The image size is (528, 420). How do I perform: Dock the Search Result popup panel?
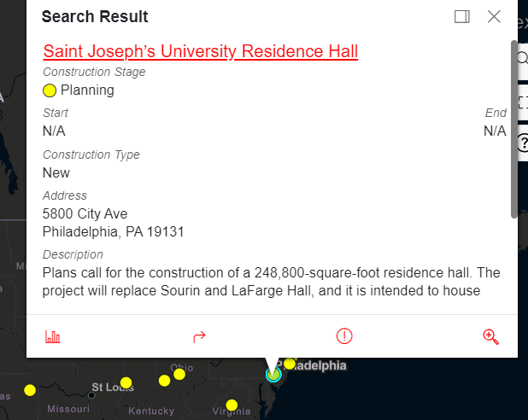(462, 16)
